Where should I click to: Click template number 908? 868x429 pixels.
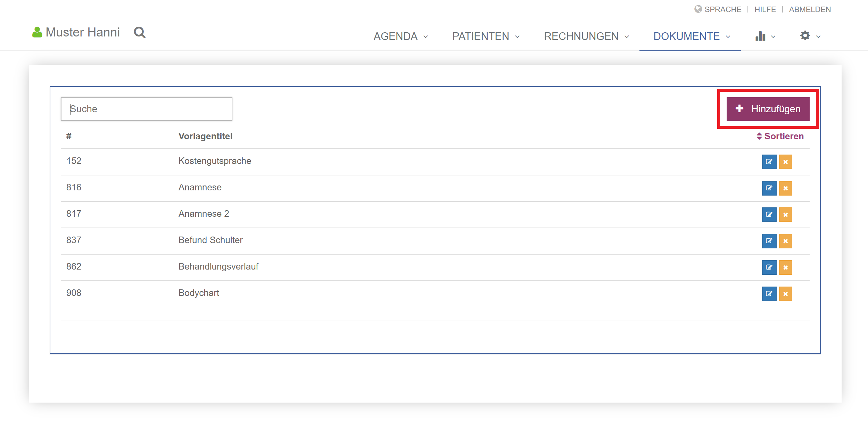pyautogui.click(x=74, y=293)
